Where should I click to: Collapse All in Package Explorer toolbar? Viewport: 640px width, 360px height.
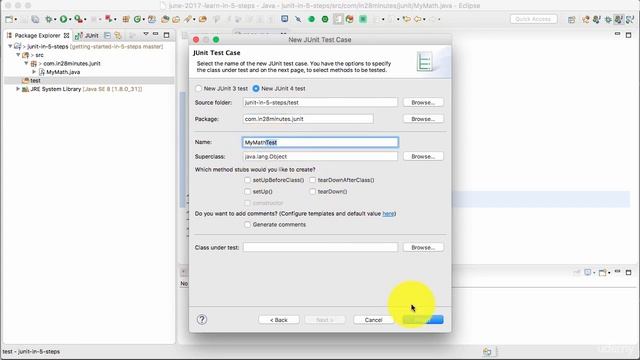coord(107,36)
